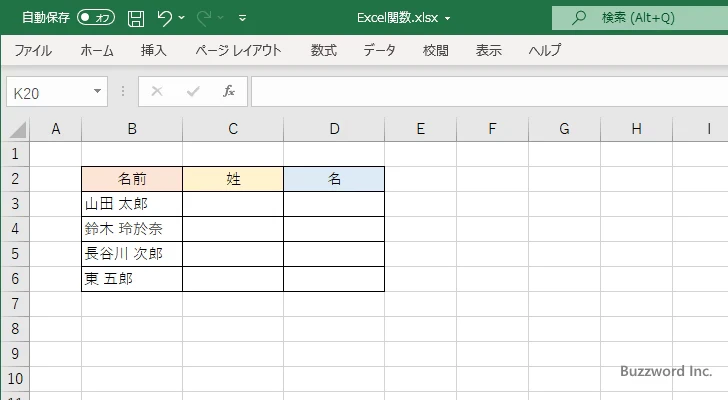Select cell containing 長谷川 次郎

click(132, 254)
